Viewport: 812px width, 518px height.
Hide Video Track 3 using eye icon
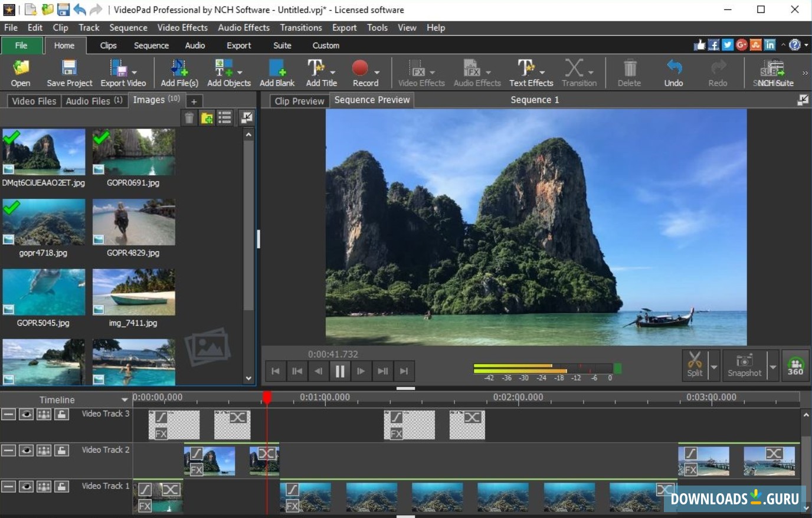pos(26,414)
